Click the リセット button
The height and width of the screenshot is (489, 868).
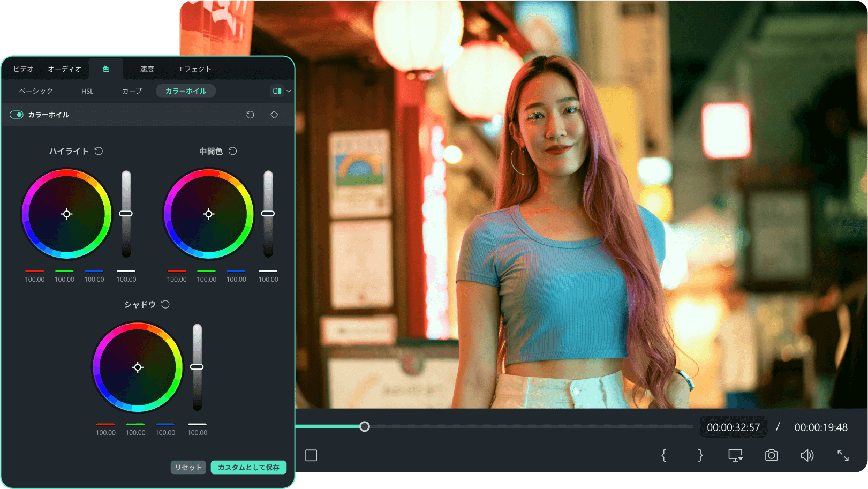(188, 468)
